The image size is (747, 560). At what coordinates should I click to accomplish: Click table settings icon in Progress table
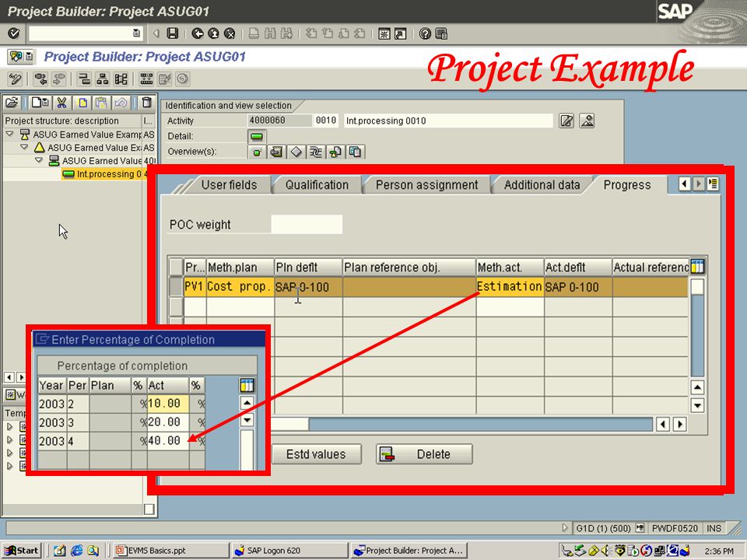pyautogui.click(x=697, y=267)
